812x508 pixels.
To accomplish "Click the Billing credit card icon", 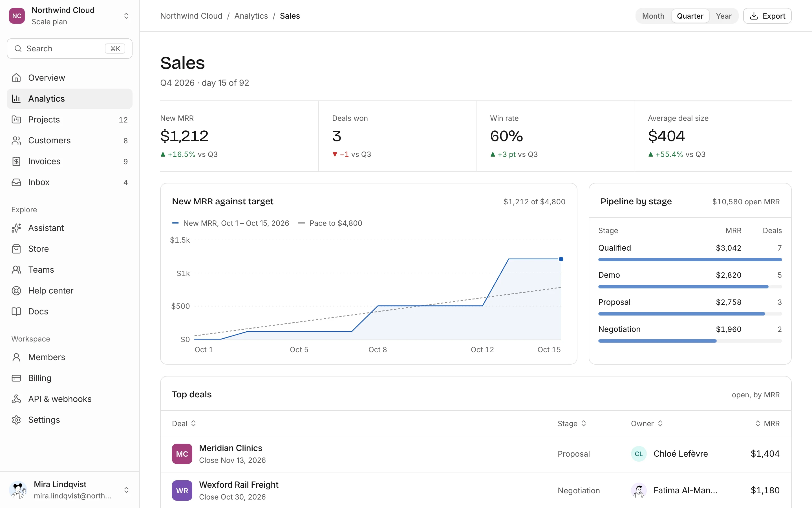I will tap(16, 378).
